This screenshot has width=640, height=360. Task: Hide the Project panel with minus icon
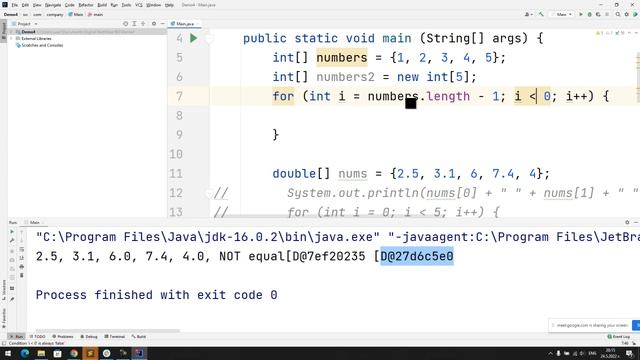click(x=162, y=24)
